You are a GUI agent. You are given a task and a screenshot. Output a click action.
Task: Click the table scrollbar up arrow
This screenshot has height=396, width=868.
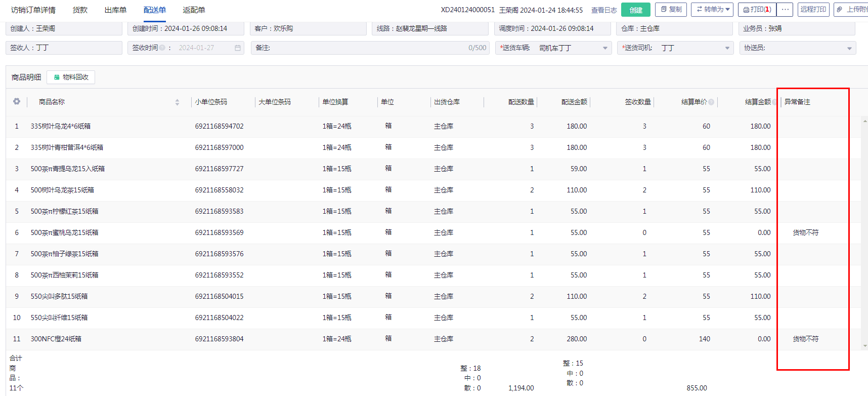coord(864,121)
